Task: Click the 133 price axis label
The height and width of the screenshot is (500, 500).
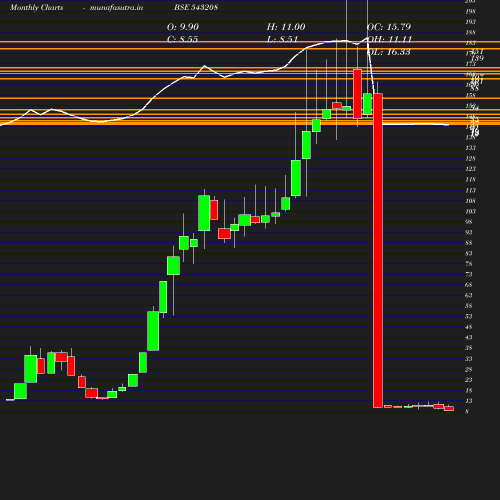Action: tap(471, 148)
